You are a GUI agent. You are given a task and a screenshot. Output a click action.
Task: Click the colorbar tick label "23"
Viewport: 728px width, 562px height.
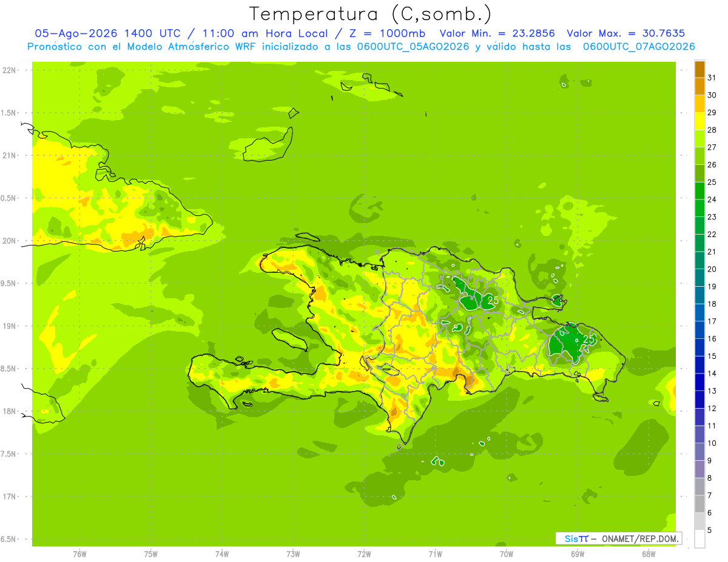coord(712,216)
